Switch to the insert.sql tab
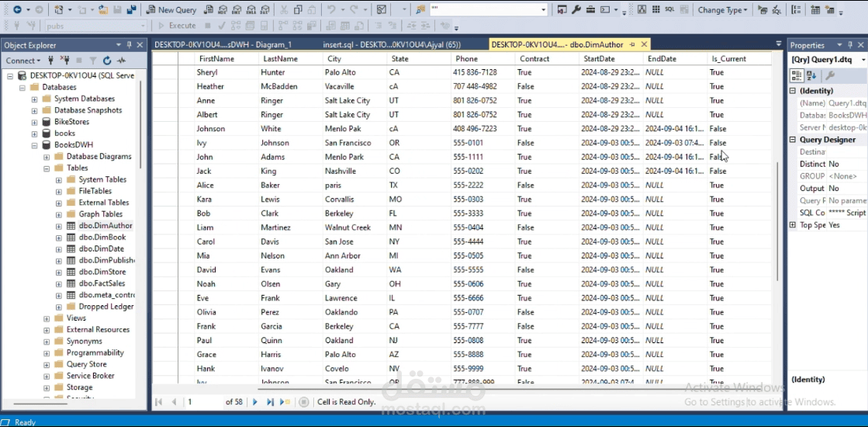 [x=392, y=44]
